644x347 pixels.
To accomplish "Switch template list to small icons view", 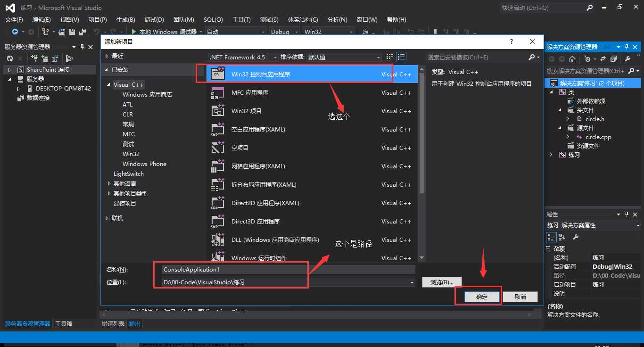I will point(390,57).
